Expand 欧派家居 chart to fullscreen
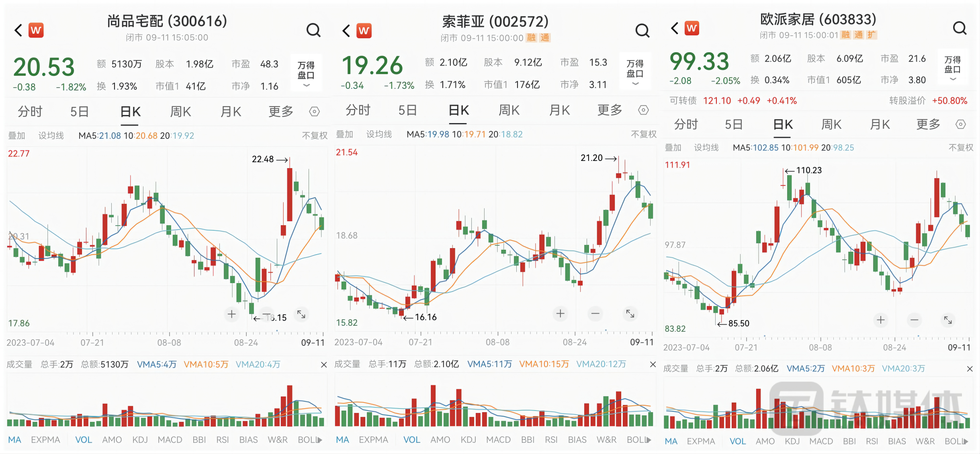 pos(947,320)
